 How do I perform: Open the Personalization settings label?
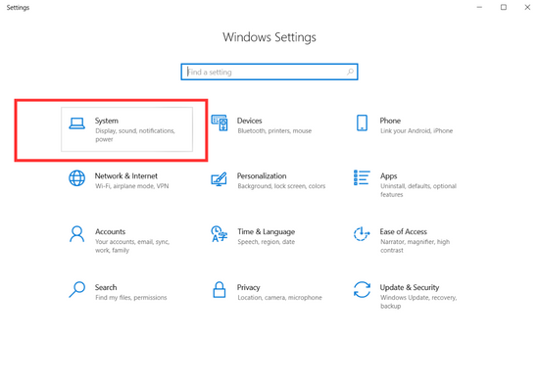pyautogui.click(x=262, y=175)
